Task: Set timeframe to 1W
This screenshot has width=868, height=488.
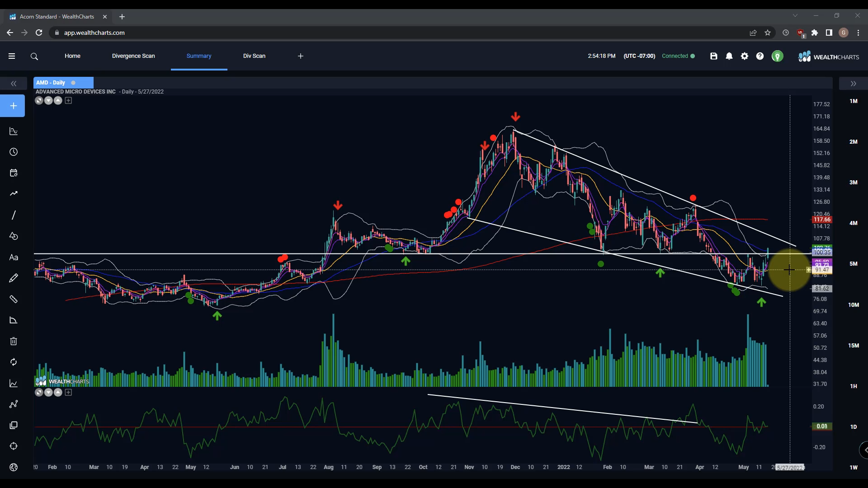Action: pos(853,468)
